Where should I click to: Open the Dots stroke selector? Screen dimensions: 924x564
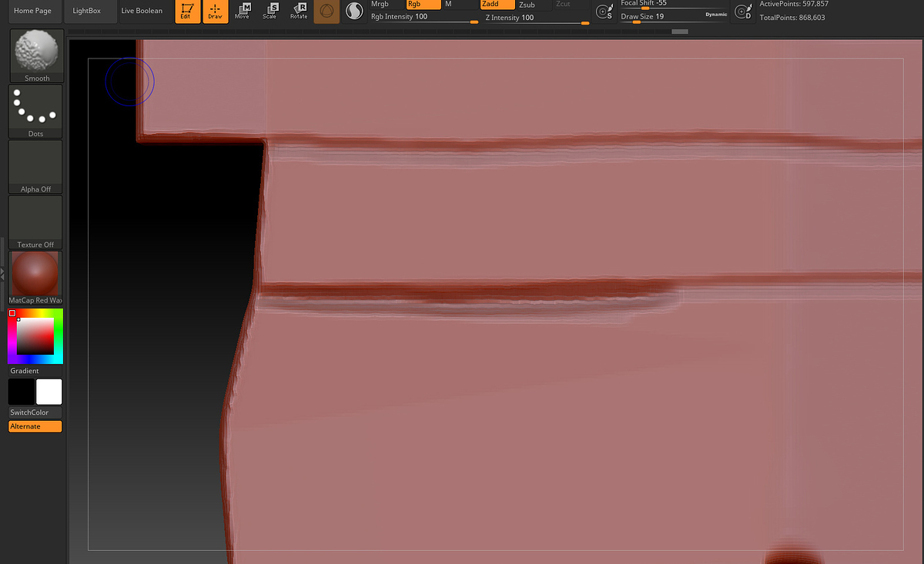[35, 112]
